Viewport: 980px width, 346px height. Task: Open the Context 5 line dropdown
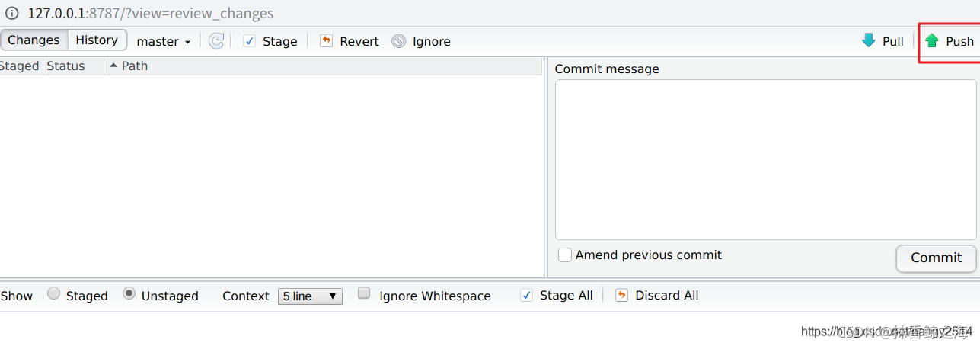(x=310, y=296)
